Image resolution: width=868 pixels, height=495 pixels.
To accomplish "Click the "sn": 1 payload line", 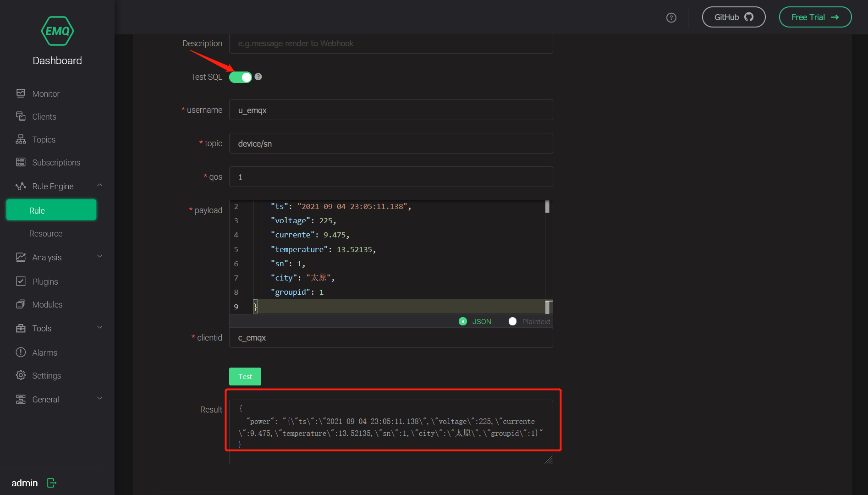I will pos(288,264).
